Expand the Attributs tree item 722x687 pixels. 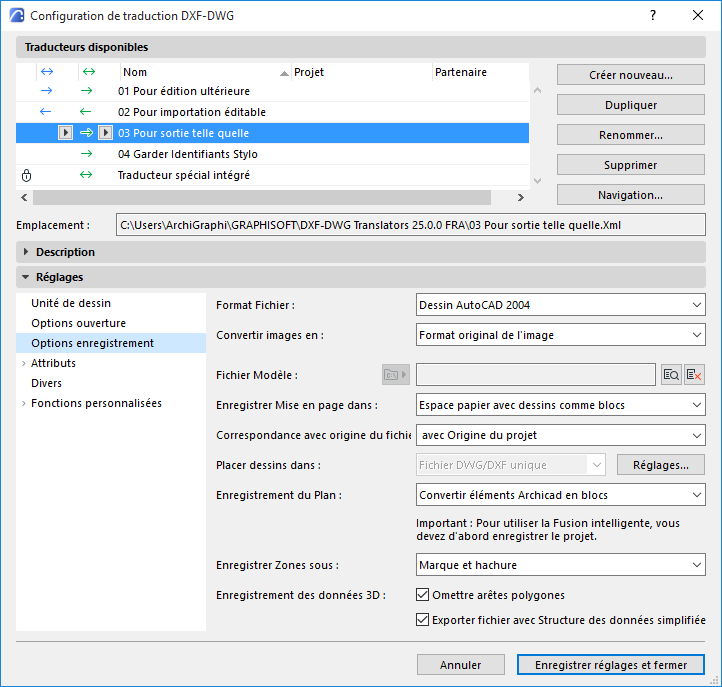click(23, 363)
